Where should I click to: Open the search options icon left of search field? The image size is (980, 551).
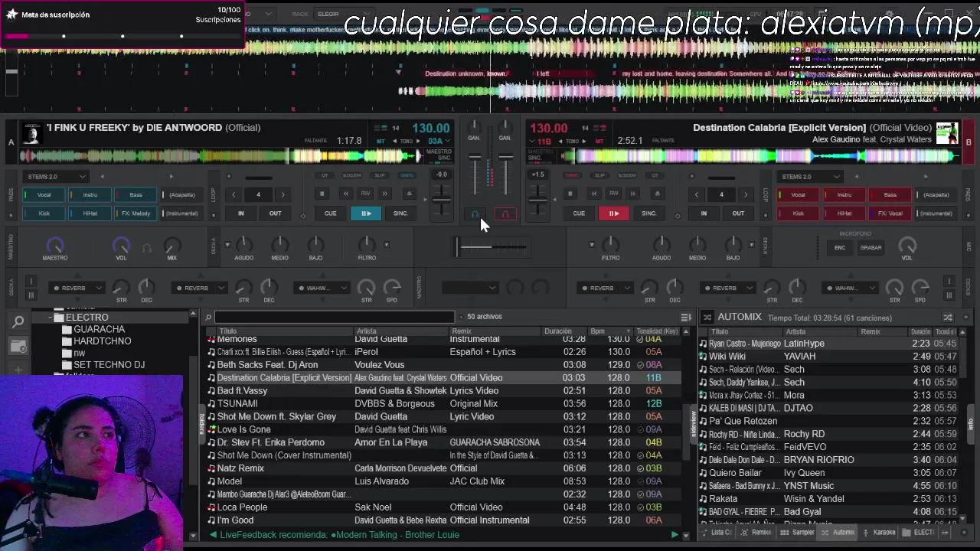click(207, 317)
